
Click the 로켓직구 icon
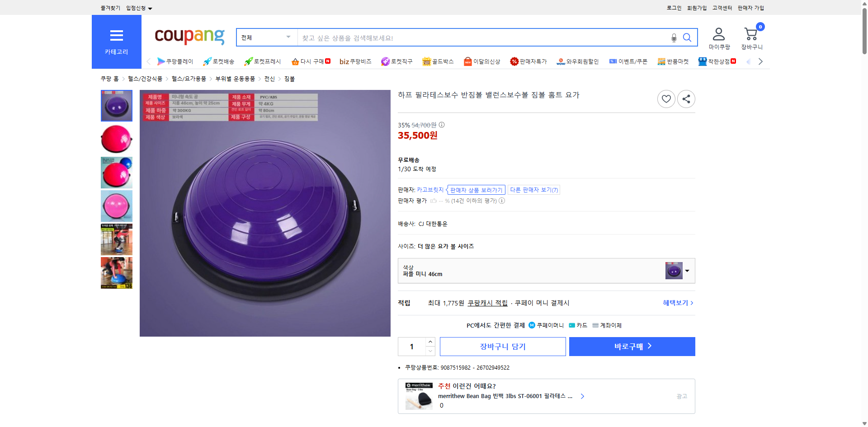click(x=385, y=61)
